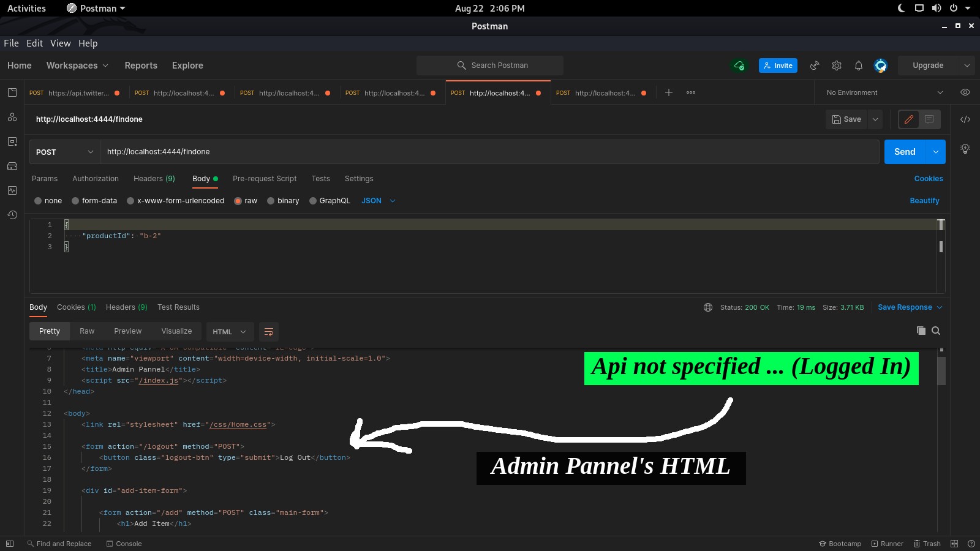Open Postman settings gear
980x551 pixels.
tap(837, 66)
